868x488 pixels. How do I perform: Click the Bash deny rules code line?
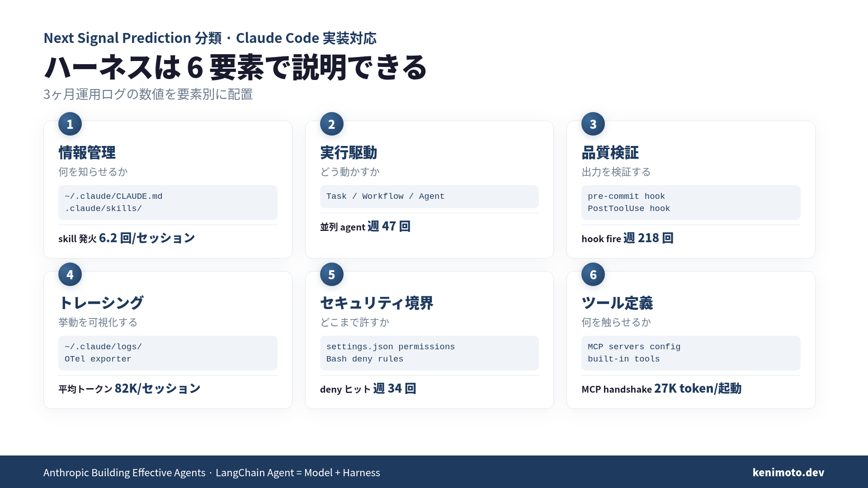click(365, 359)
